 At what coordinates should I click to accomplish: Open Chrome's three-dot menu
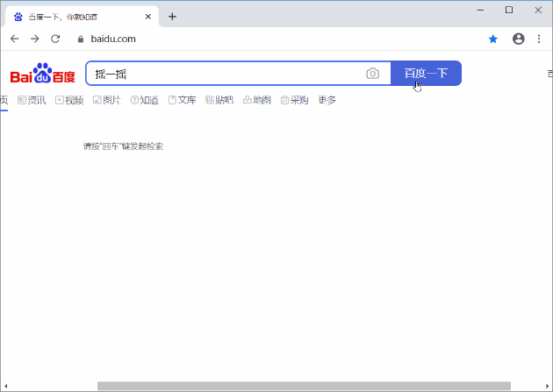[539, 39]
